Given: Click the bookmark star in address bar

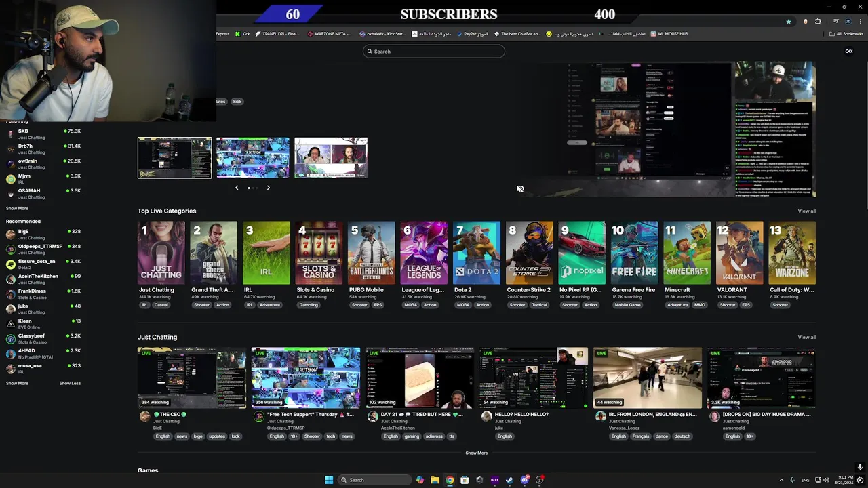Looking at the screenshot, I should (788, 22).
